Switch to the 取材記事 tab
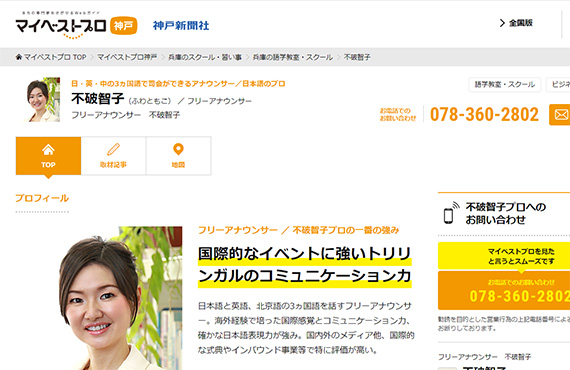570x370 pixels. pyautogui.click(x=113, y=156)
